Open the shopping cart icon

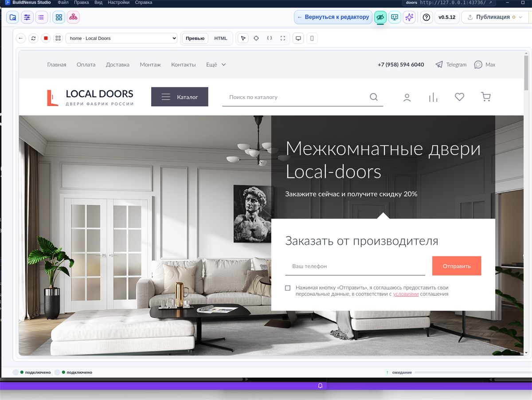[486, 97]
